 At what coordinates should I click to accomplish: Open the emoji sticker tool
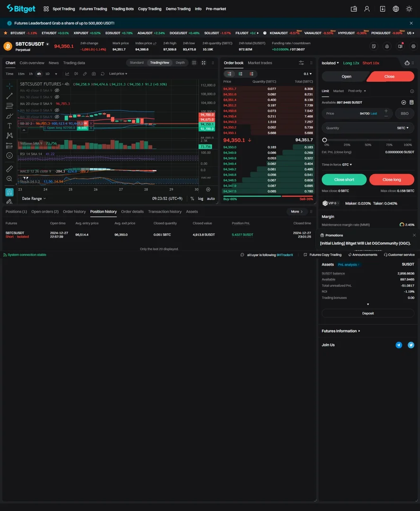tap(9, 156)
